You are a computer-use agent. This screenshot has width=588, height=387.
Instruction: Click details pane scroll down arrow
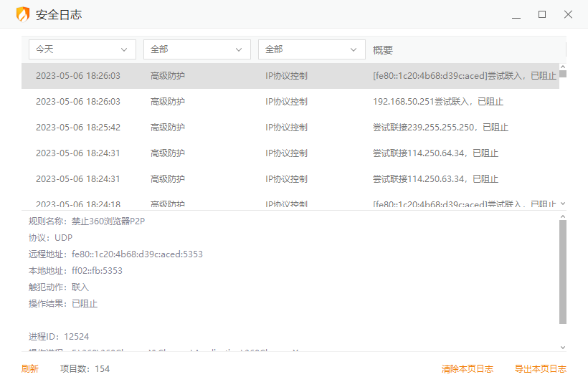pyautogui.click(x=563, y=347)
